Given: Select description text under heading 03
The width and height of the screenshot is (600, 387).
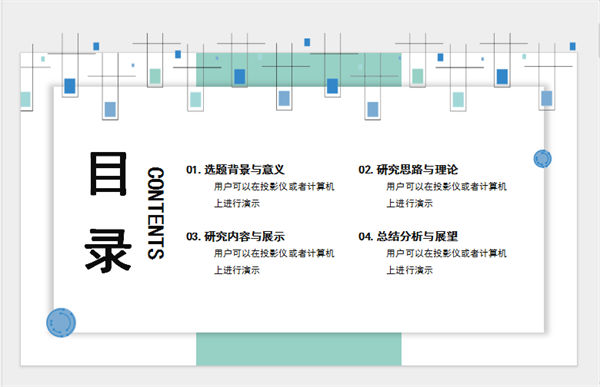Looking at the screenshot, I should [x=274, y=261].
